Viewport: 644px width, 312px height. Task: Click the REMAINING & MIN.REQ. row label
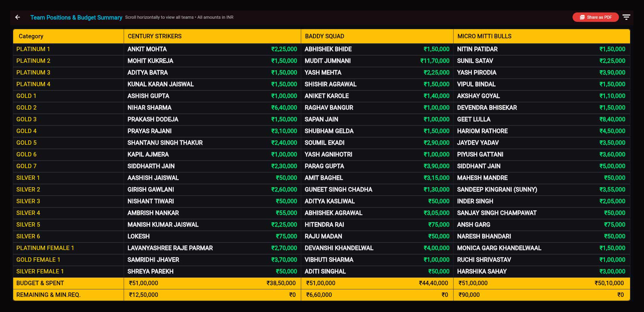[48, 295]
